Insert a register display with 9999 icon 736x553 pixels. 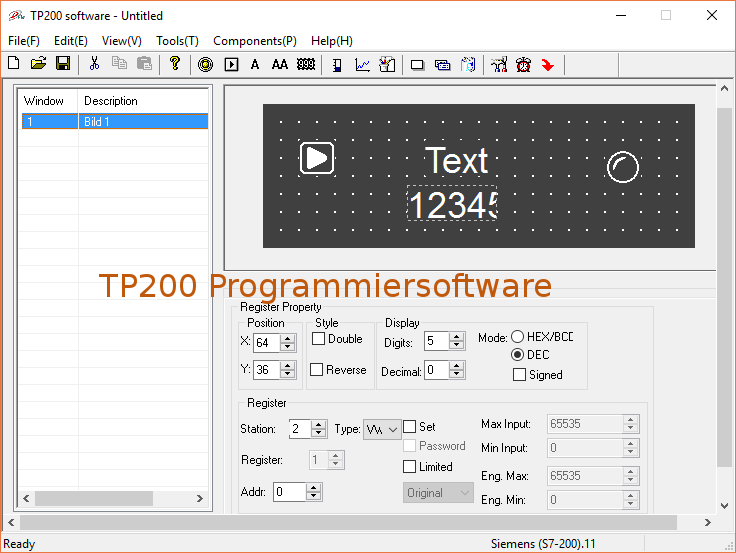point(306,64)
